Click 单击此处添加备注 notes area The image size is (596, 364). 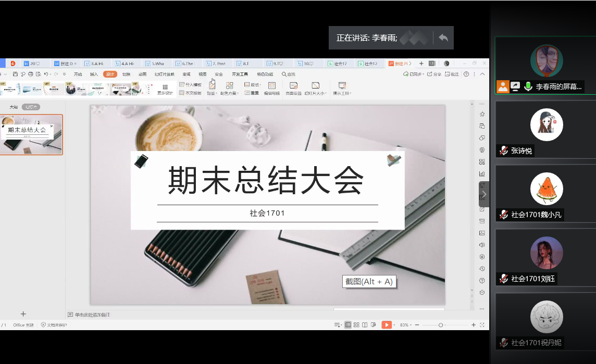[x=93, y=315]
